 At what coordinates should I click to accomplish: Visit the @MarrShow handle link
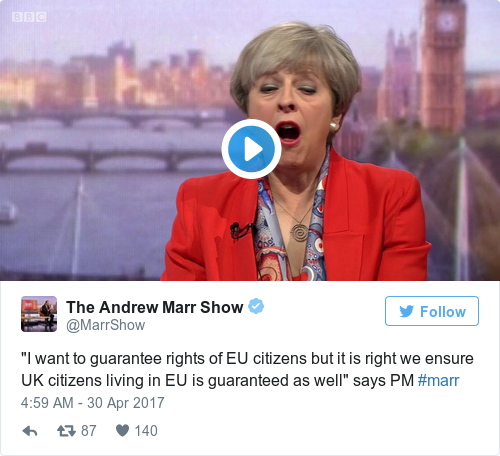pyautogui.click(x=106, y=325)
